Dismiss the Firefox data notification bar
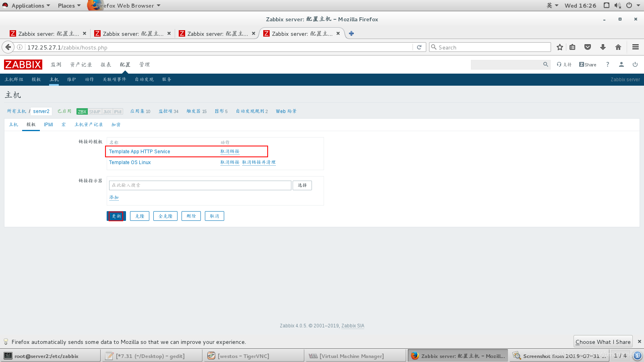Viewport: 644px width, 362px height. pyautogui.click(x=640, y=341)
